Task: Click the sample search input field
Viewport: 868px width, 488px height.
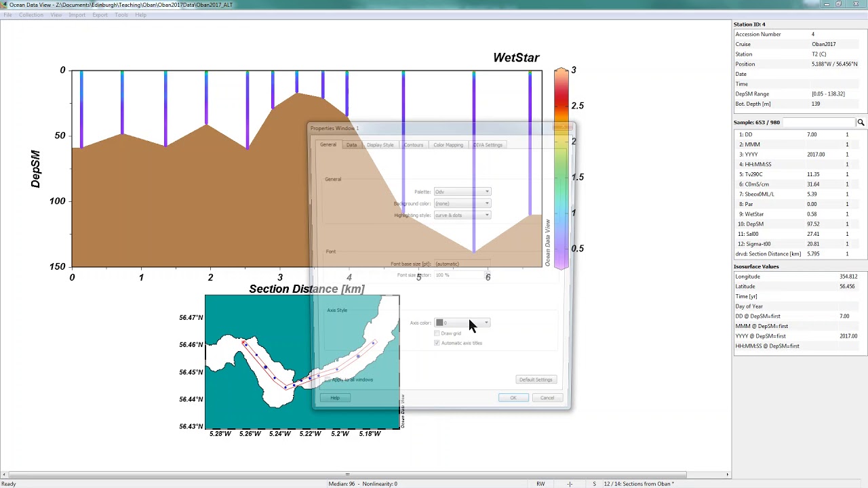Action: [x=819, y=123]
